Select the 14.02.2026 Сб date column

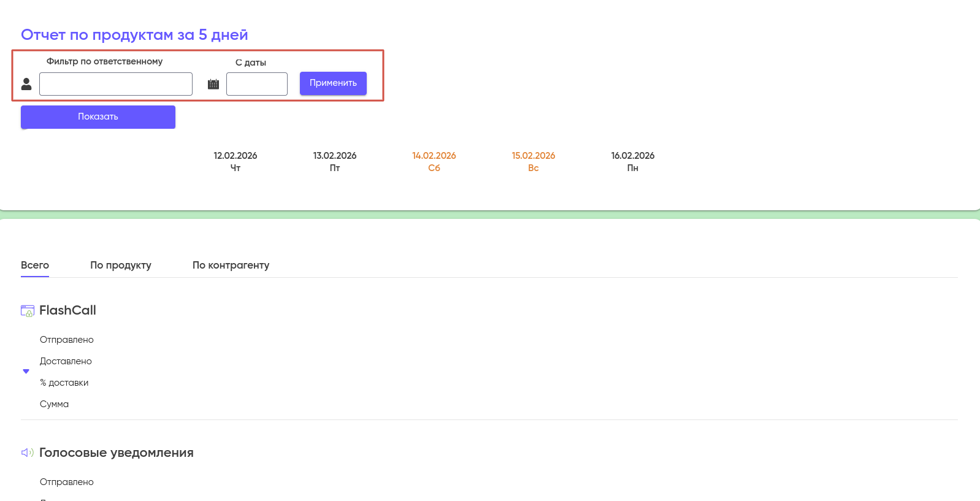(434, 161)
